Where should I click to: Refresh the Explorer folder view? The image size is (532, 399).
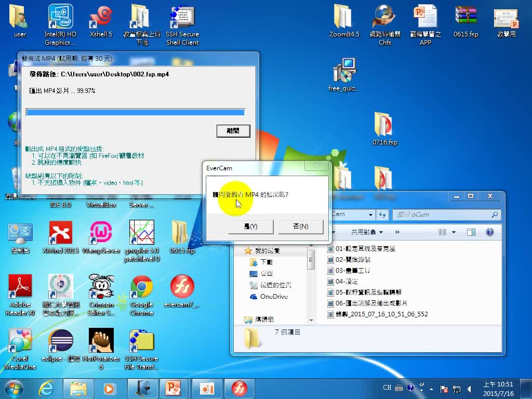(382, 215)
